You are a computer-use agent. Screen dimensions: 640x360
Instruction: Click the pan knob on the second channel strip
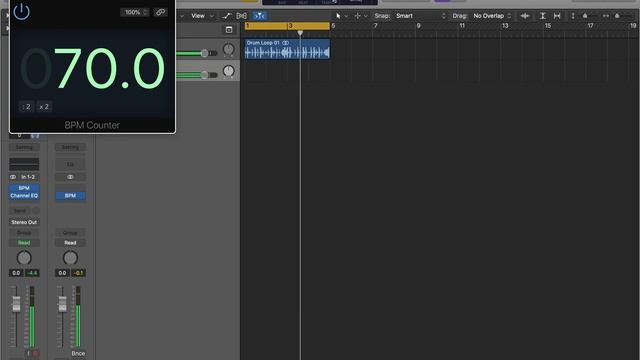(x=70, y=258)
